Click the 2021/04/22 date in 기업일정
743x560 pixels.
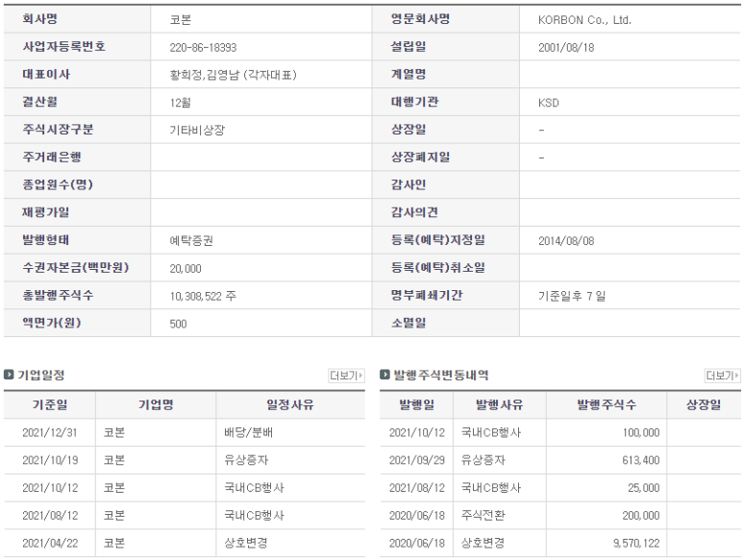pos(50,543)
